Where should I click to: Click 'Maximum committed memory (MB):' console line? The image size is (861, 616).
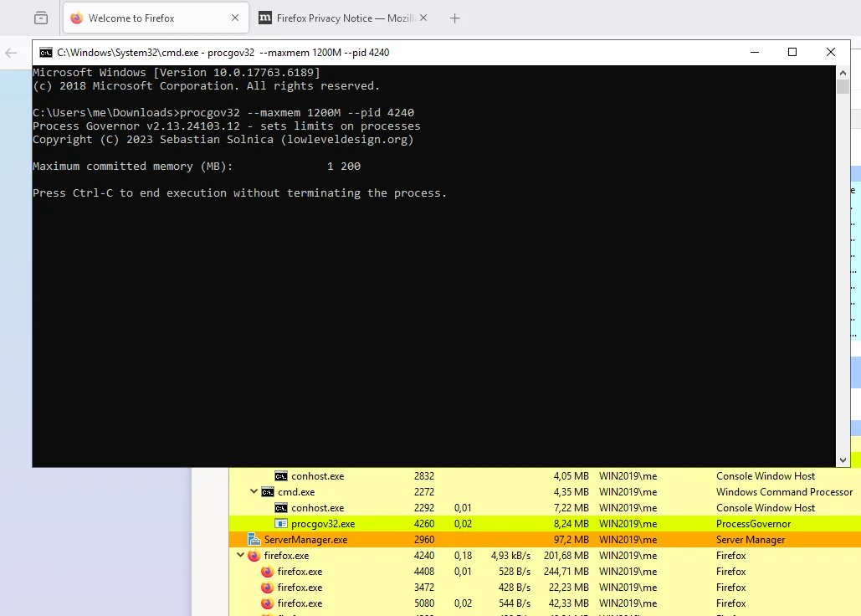[x=132, y=166]
